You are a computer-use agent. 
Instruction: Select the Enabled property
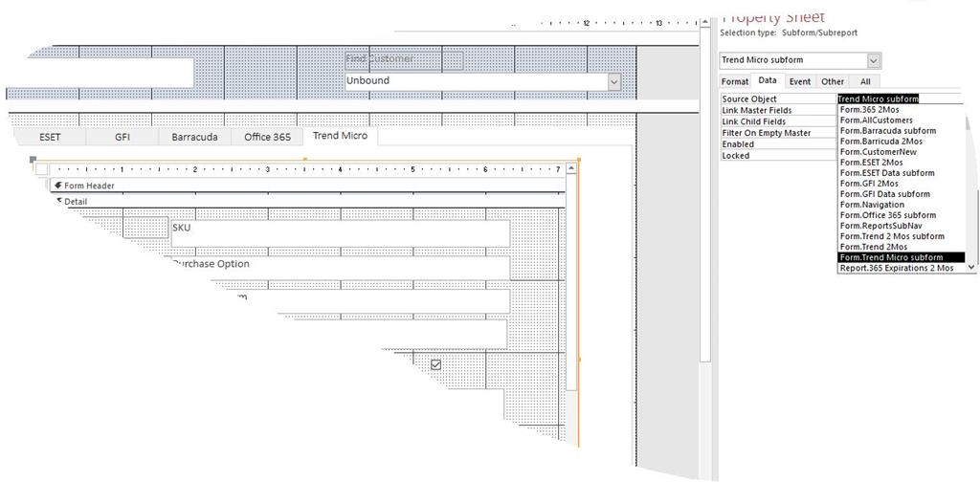pyautogui.click(x=779, y=144)
